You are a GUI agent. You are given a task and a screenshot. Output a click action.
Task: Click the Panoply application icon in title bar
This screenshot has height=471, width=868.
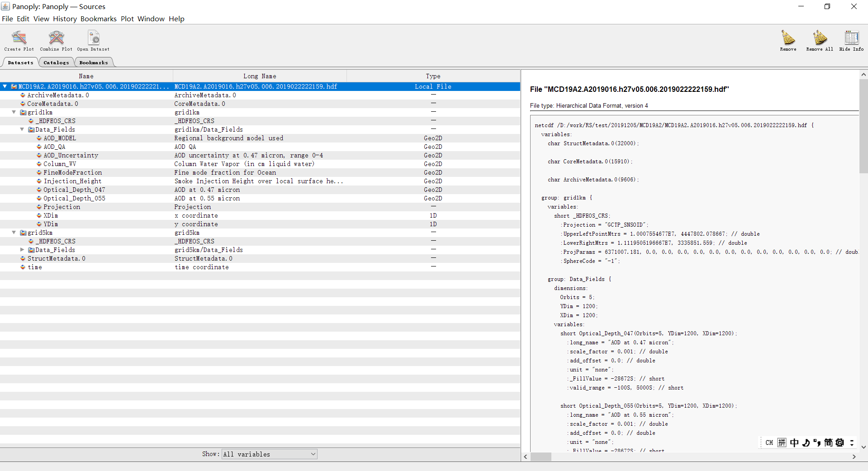coord(5,6)
